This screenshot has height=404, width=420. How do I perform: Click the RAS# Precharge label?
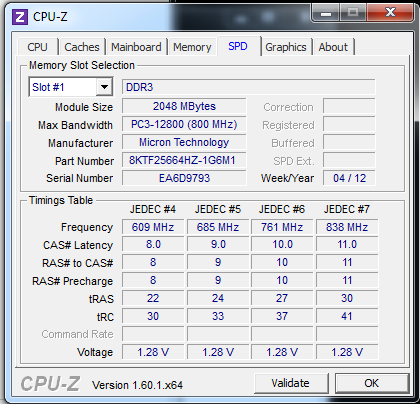72,281
